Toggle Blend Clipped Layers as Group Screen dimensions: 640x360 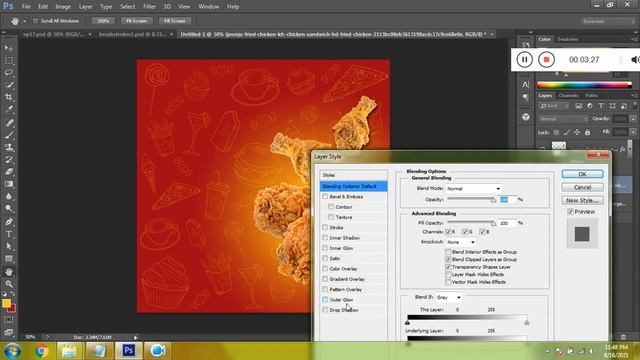(x=448, y=260)
